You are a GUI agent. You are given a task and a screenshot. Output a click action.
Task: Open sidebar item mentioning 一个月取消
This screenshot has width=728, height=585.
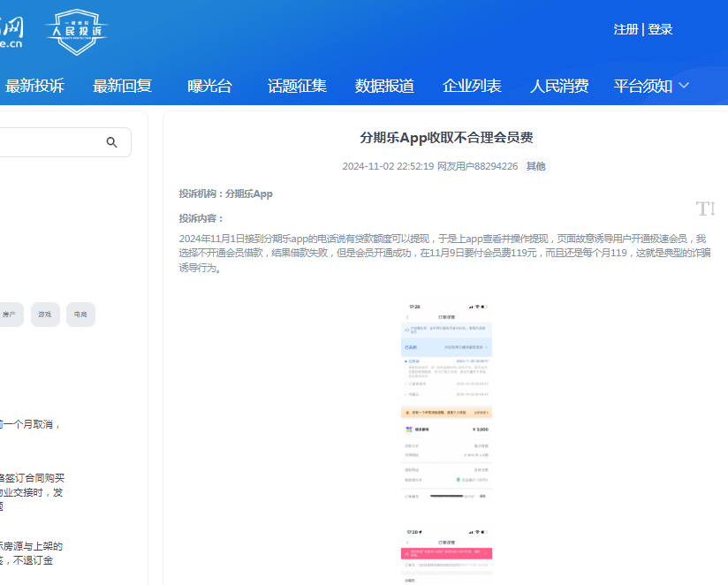pyautogui.click(x=29, y=424)
